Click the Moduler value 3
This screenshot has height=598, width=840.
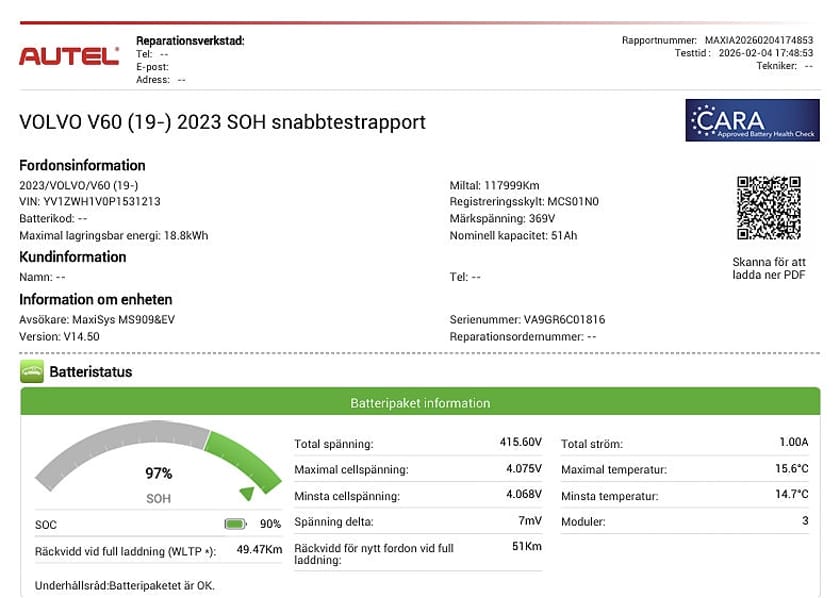(805, 520)
